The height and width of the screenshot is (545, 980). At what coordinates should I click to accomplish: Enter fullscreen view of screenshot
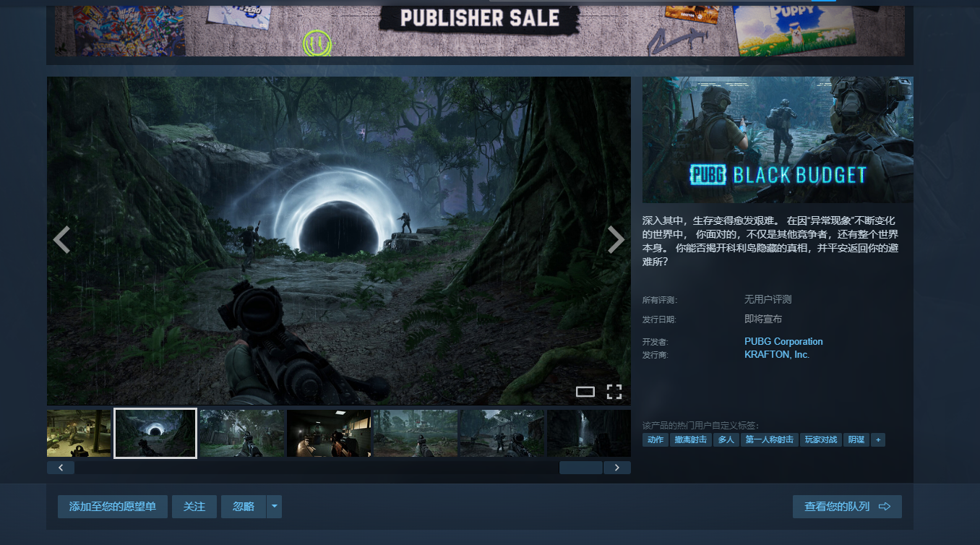614,392
